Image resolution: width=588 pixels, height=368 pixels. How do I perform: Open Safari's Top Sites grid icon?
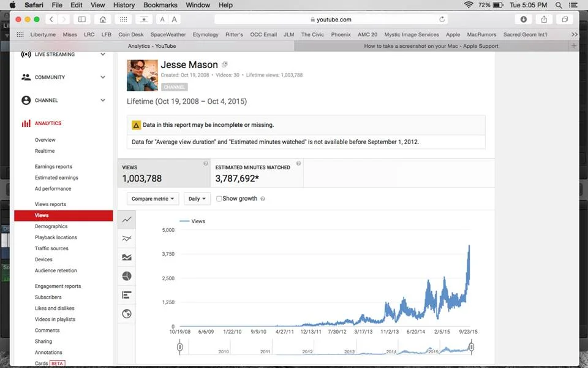coord(123,19)
